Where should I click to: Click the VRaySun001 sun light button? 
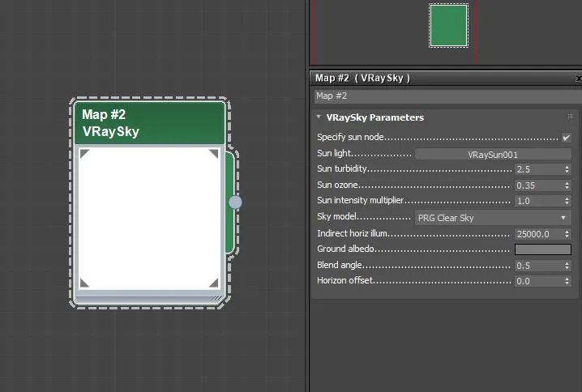(x=493, y=154)
